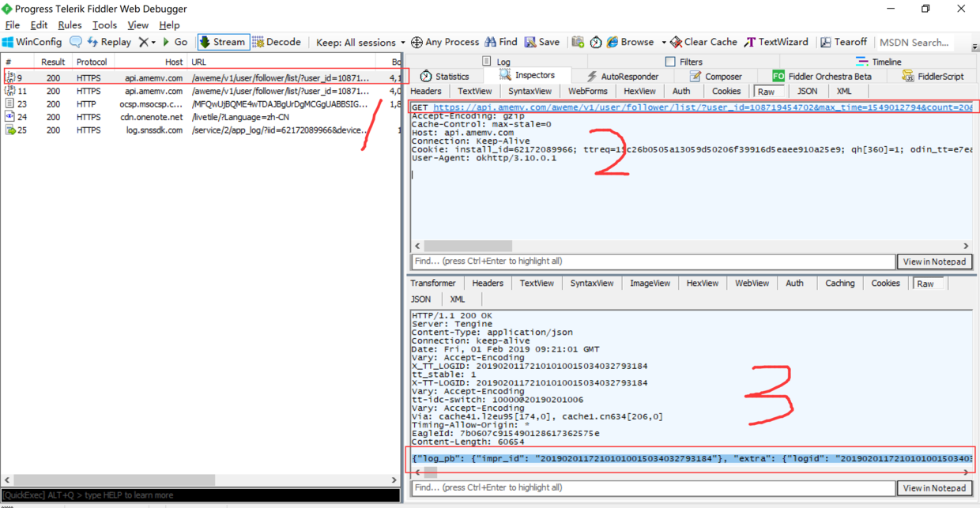Click the QuickExec command box
This screenshot has height=508, width=980.
tap(201, 495)
